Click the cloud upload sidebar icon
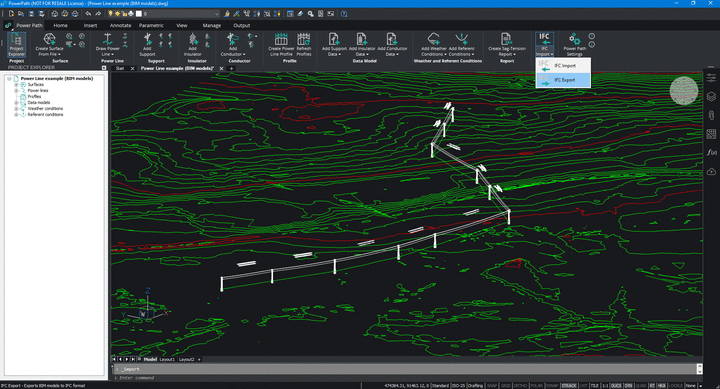 [x=711, y=171]
